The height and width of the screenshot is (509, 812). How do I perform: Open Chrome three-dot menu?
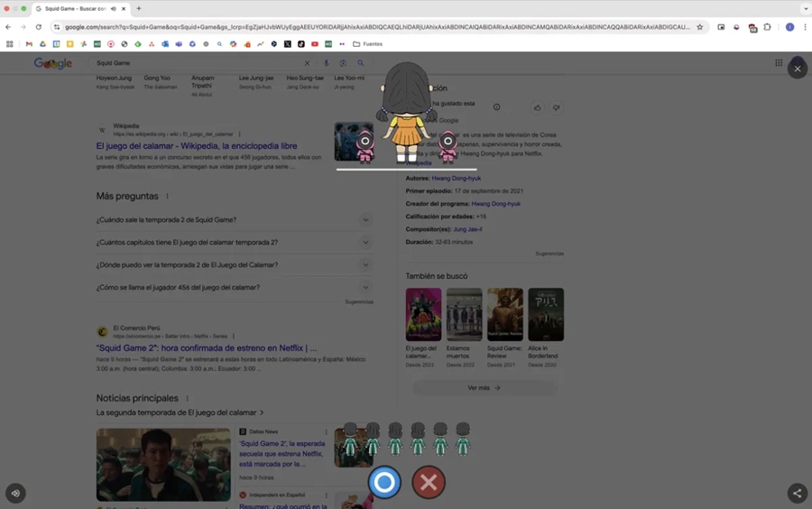(805, 27)
